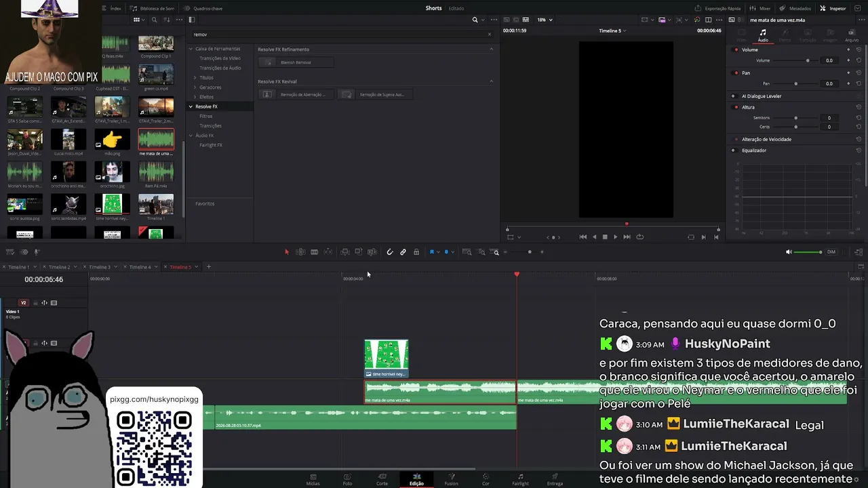Collapse Resolve FX Refinamento section

[492, 49]
